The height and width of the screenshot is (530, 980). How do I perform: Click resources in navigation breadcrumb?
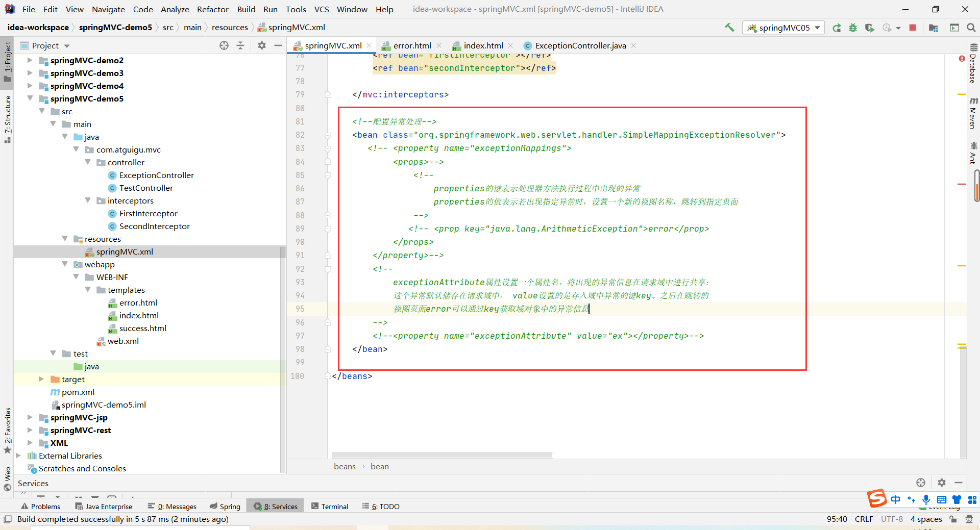pyautogui.click(x=230, y=28)
